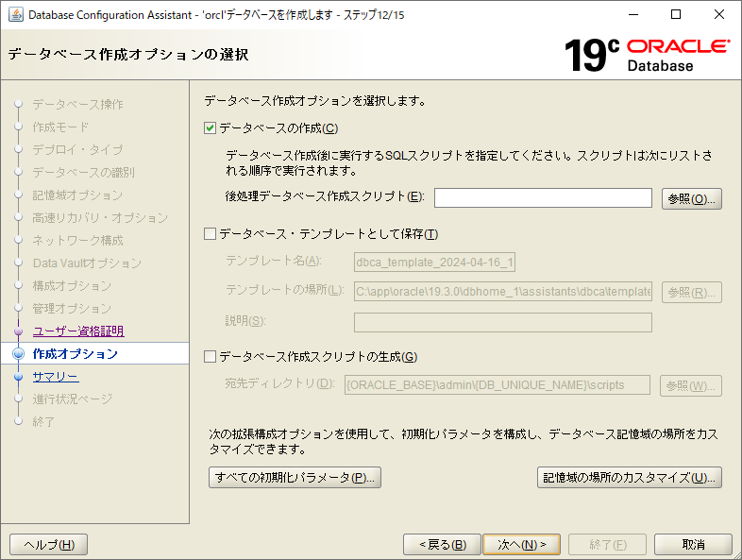Viewport: 742px width, 560px height.
Task: Click the 高速リカバリ・オプション step label
Action: pos(100,218)
